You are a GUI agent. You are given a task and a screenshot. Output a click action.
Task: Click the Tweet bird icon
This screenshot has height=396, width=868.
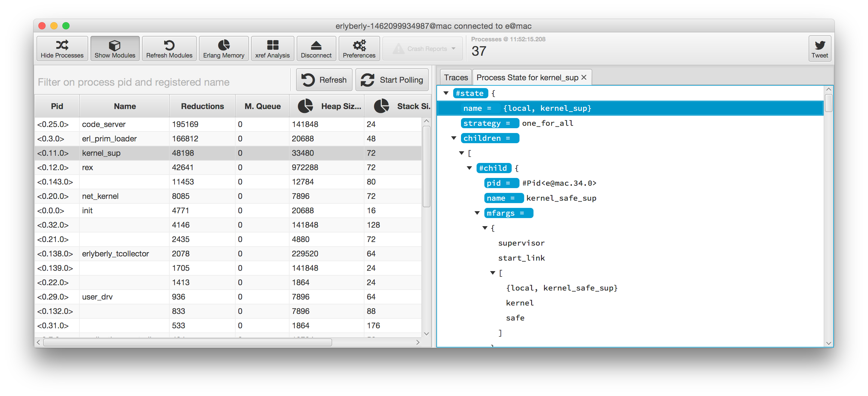coord(819,45)
